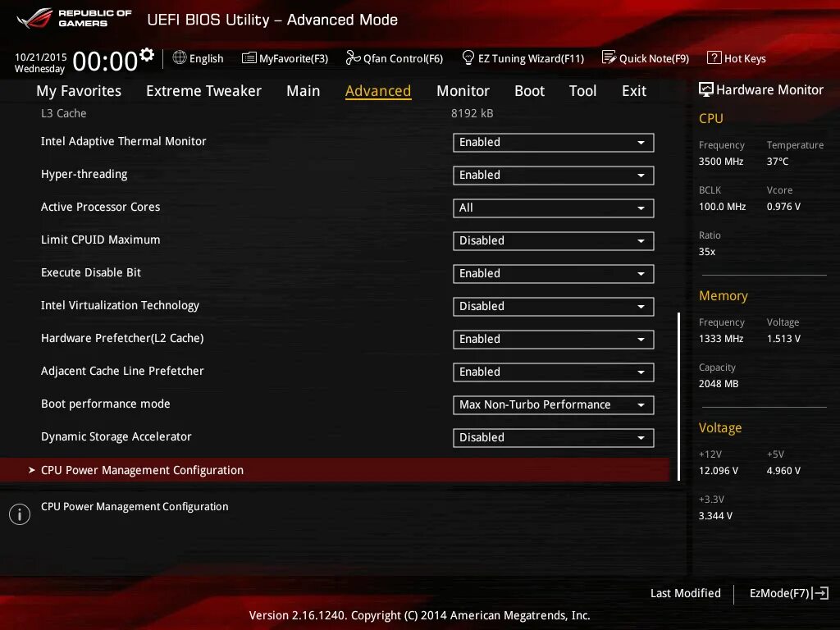
Task: Click the 2048 MB capacity value
Action: click(719, 384)
